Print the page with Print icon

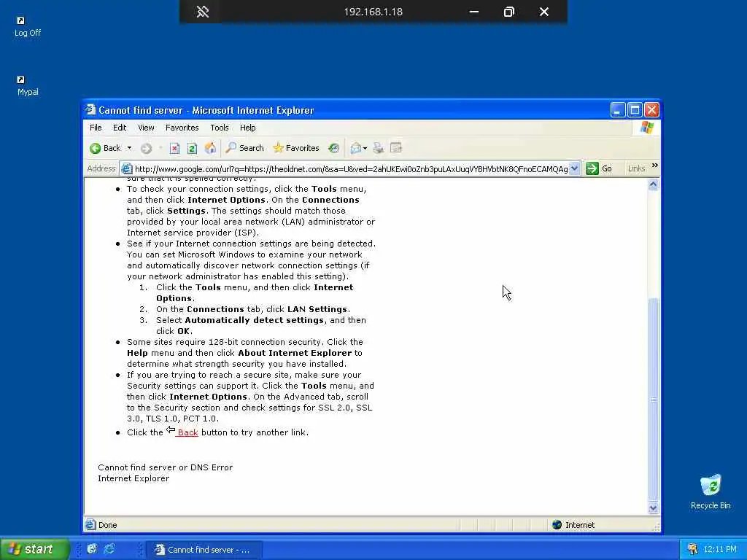pos(379,148)
